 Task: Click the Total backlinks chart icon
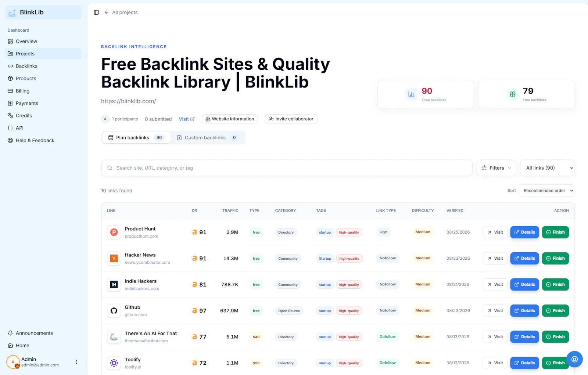click(x=411, y=94)
